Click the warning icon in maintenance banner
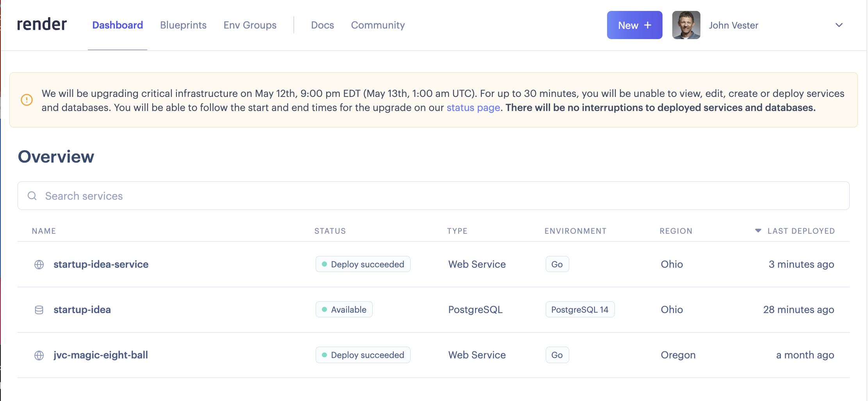Viewport: 868px width, 401px height. point(27,100)
